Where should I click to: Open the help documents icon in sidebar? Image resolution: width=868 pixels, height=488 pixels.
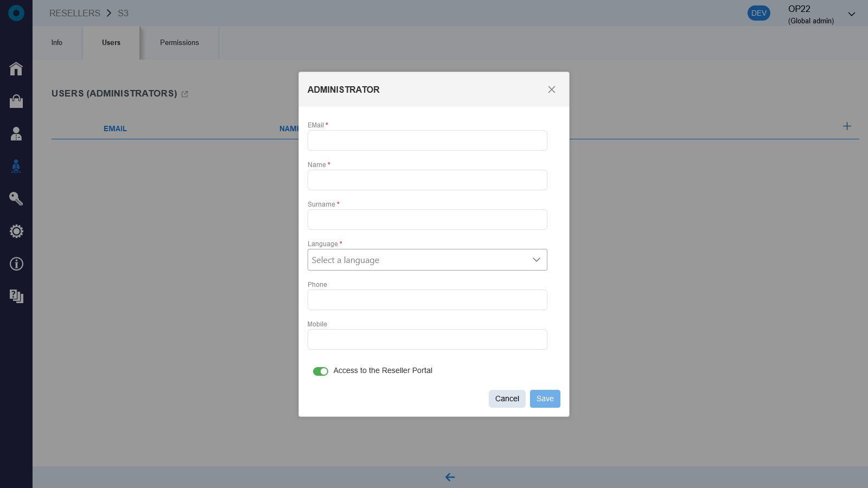pyautogui.click(x=16, y=296)
